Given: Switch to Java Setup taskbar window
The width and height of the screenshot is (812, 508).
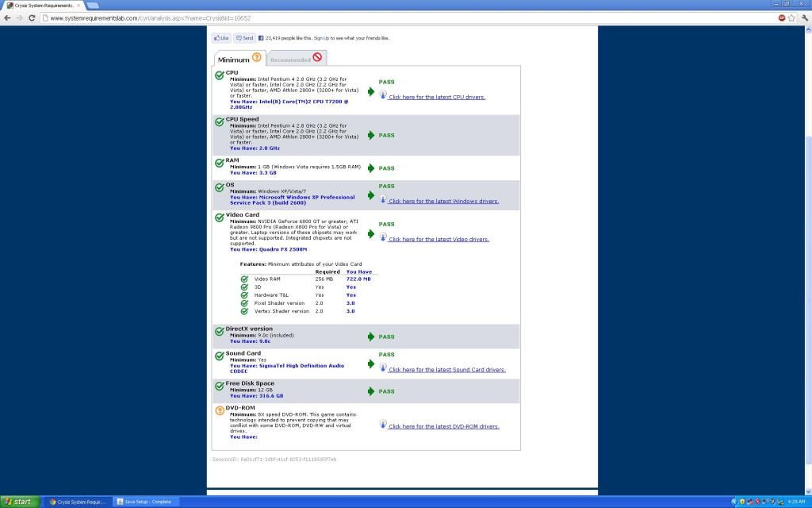Looking at the screenshot, I should click(147, 502).
